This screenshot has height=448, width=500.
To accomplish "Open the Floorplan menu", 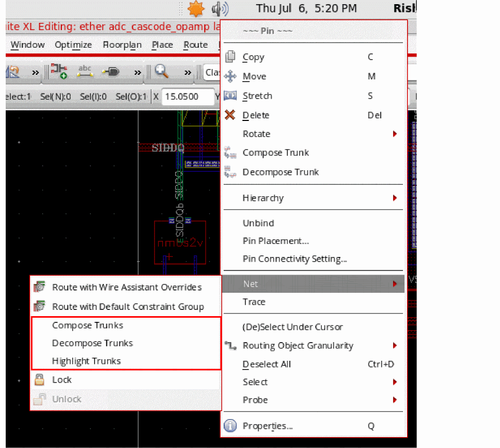I will tap(122, 45).
